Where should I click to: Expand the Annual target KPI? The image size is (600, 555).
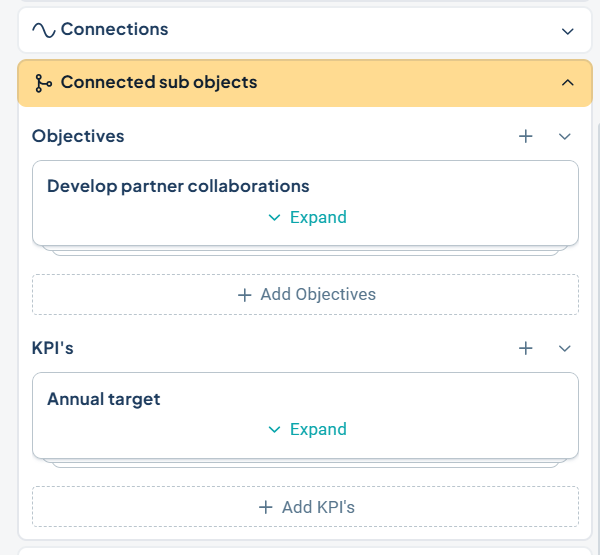317,430
